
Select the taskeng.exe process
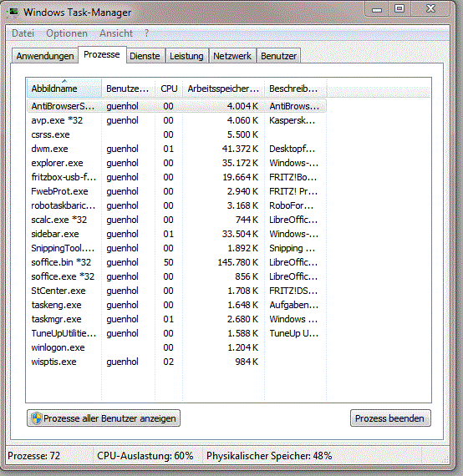tap(176, 305)
